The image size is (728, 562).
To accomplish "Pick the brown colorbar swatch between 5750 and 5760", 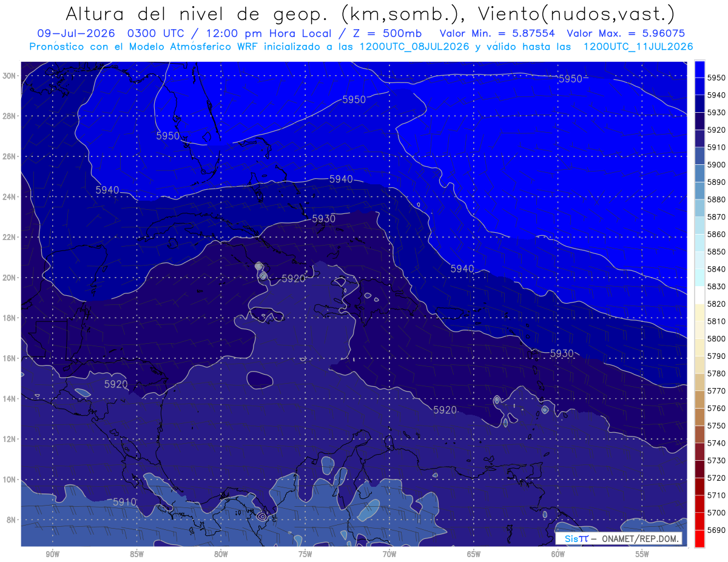I will (x=699, y=416).
